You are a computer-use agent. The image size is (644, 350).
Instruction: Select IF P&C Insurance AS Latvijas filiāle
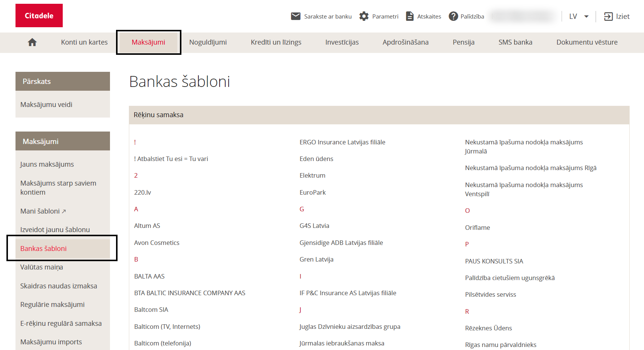[348, 293]
